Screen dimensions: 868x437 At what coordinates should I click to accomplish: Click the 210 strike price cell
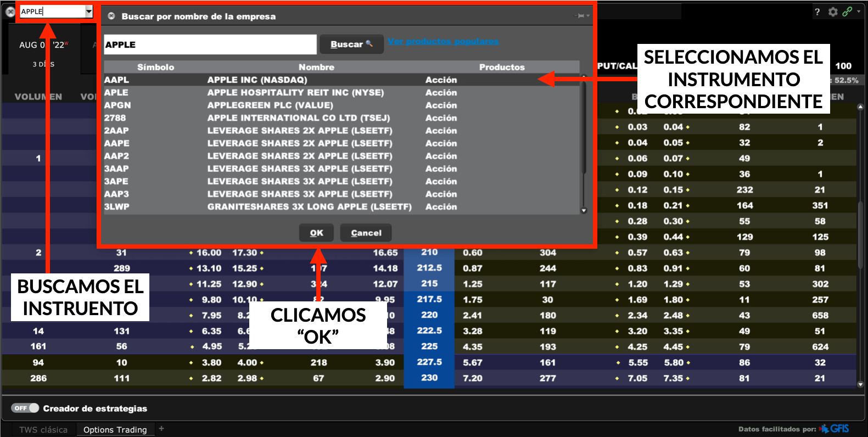pos(429,252)
